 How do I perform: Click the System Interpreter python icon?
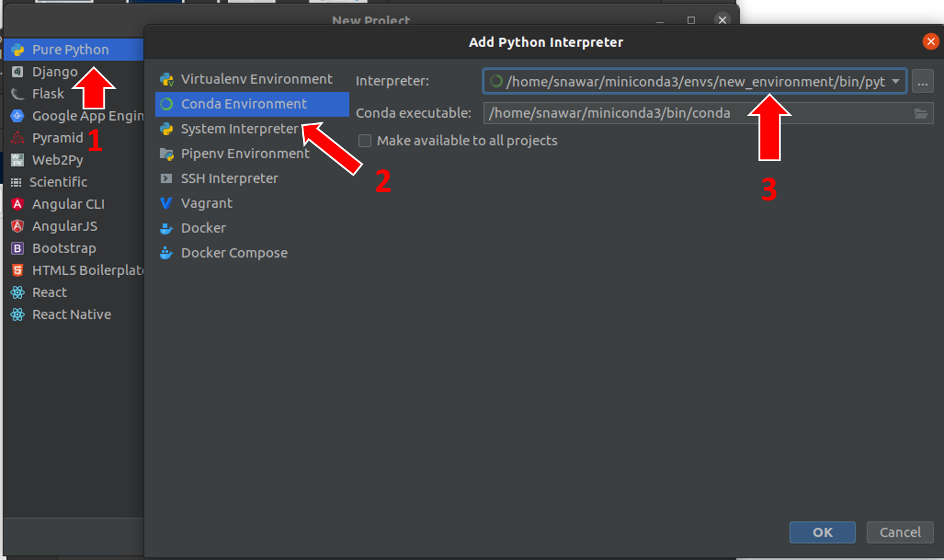coord(166,129)
